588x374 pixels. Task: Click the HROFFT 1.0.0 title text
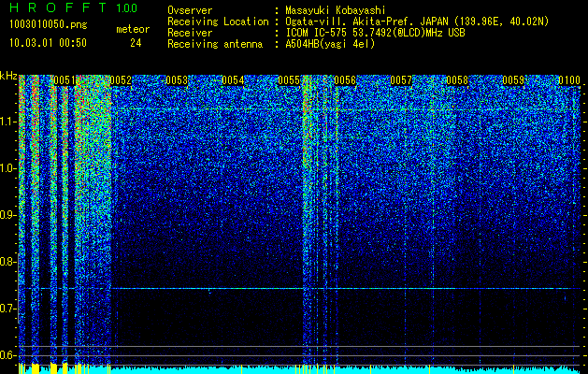[x=74, y=7]
